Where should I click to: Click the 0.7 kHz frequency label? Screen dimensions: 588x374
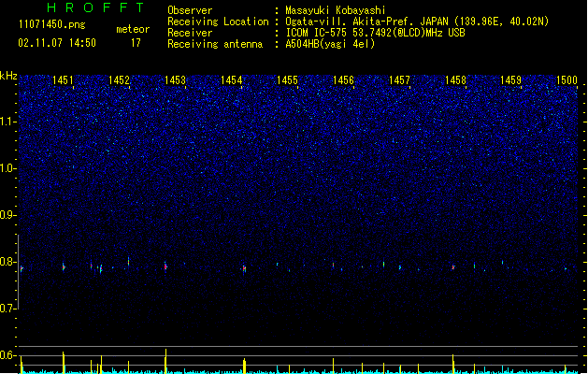click(x=8, y=309)
